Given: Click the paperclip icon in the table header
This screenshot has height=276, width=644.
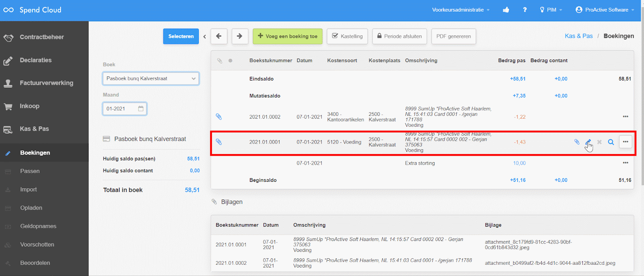Looking at the screenshot, I should [219, 61].
